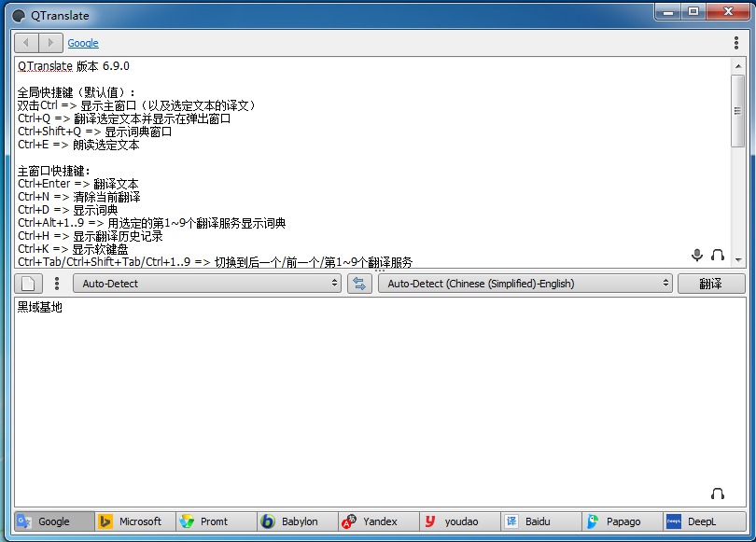Click the '主窗口快捷键:' heading line

tap(53, 171)
